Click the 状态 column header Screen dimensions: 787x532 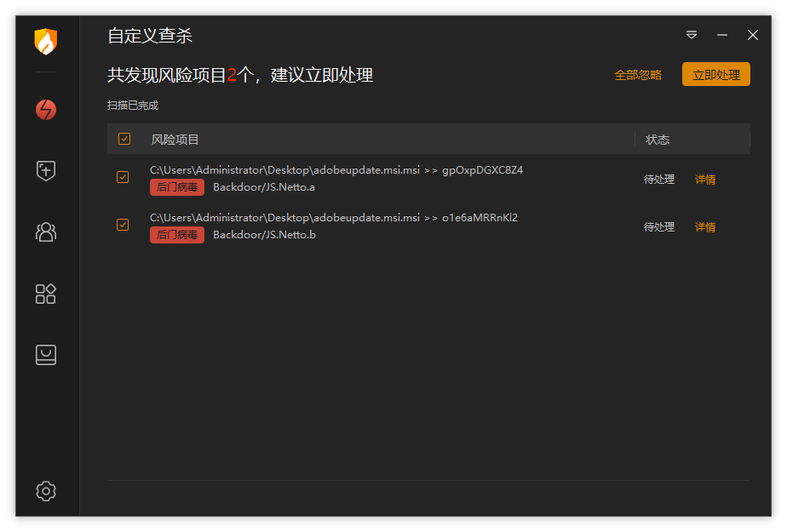click(658, 140)
